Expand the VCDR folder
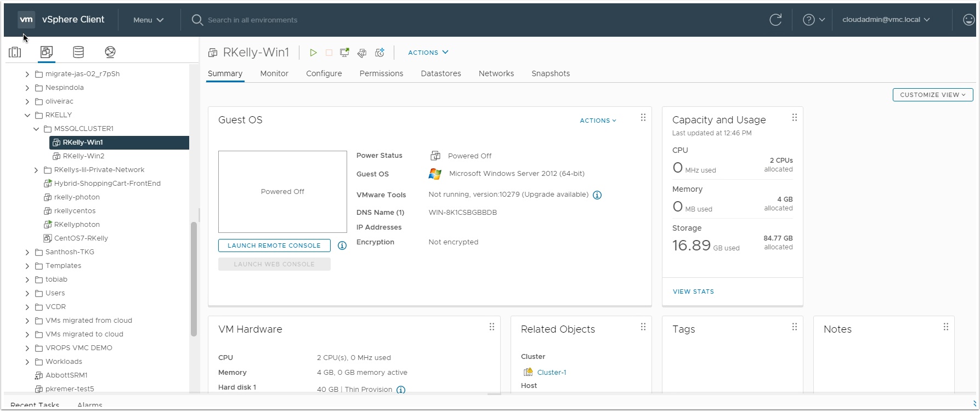980x411 pixels. [27, 307]
